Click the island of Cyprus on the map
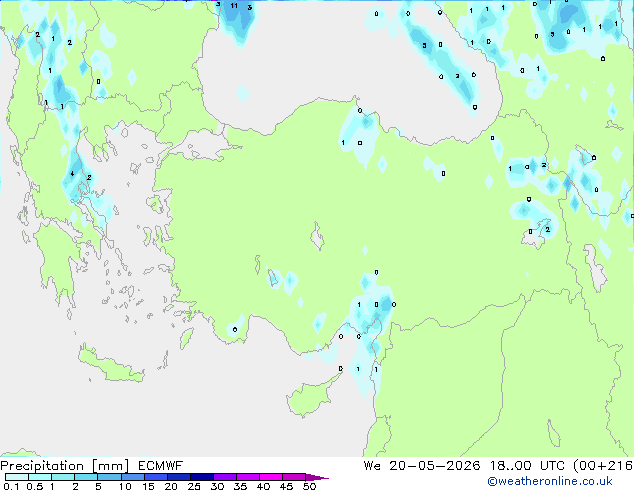Image resolution: width=634 pixels, height=490 pixels. click(x=311, y=397)
